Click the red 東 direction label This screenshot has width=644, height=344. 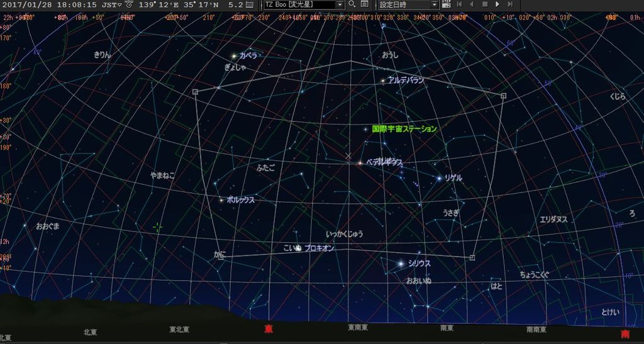tap(268, 330)
